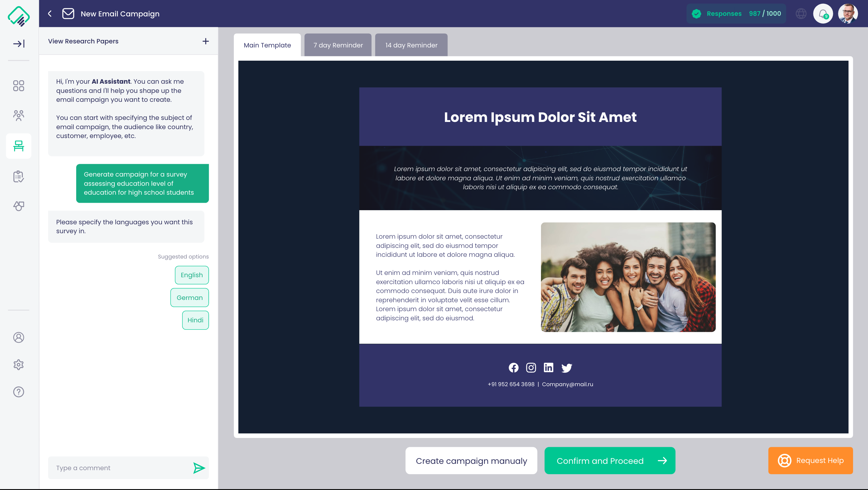The height and width of the screenshot is (490, 868).
Task: Open the survey clipboard icon in sidebar
Action: click(18, 176)
